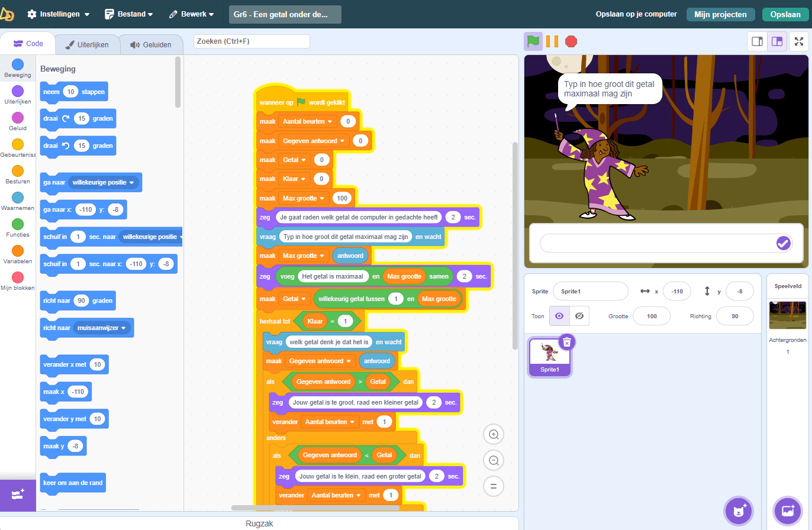812x530 pixels.
Task: Submit the answer with the checkmark button
Action: point(783,243)
